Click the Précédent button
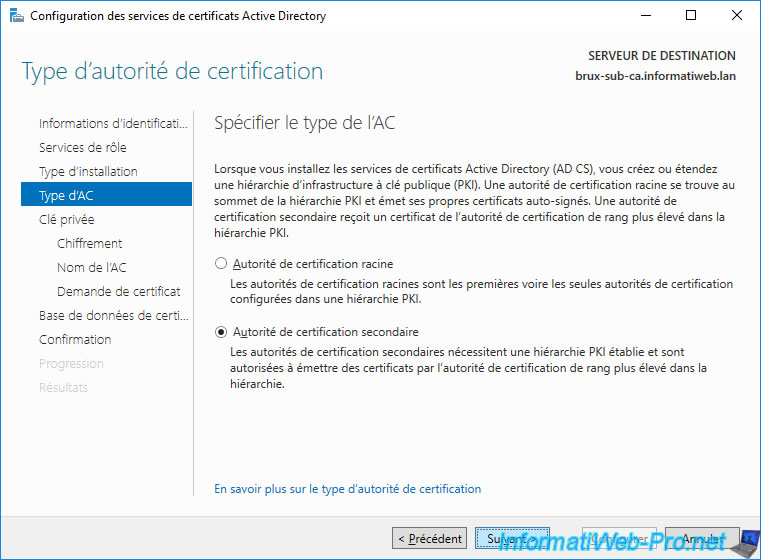This screenshot has height=560, width=761. tap(429, 539)
